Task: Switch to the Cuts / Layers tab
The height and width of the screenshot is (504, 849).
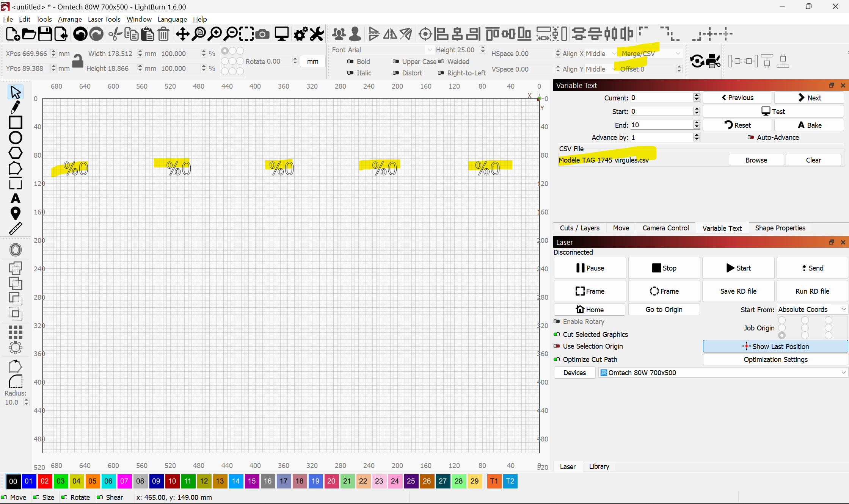Action: click(579, 228)
